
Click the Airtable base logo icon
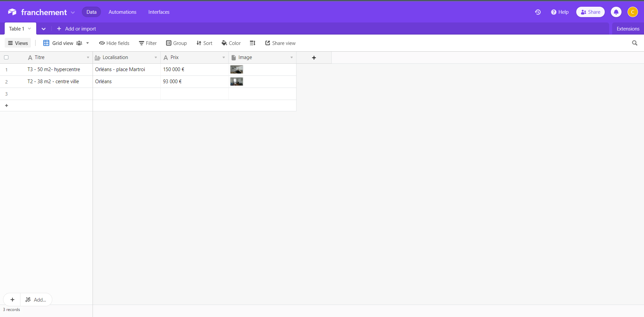(12, 12)
